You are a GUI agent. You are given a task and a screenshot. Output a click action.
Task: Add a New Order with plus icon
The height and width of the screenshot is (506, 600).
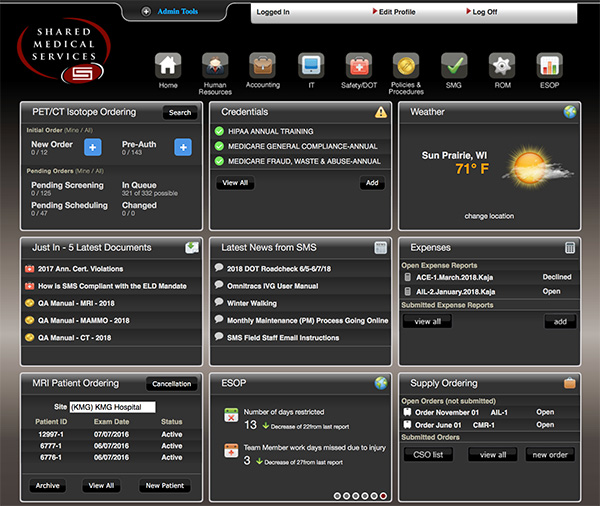click(x=93, y=147)
